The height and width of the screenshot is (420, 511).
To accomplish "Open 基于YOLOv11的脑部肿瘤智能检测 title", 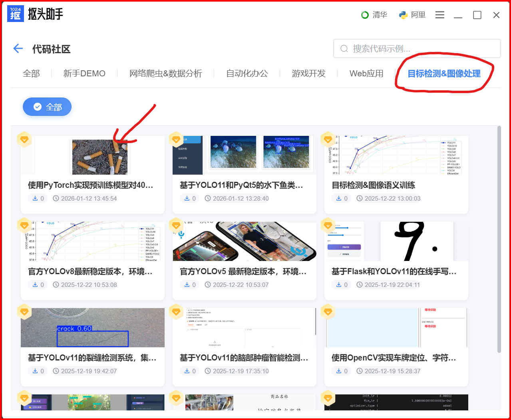I will pos(244,358).
